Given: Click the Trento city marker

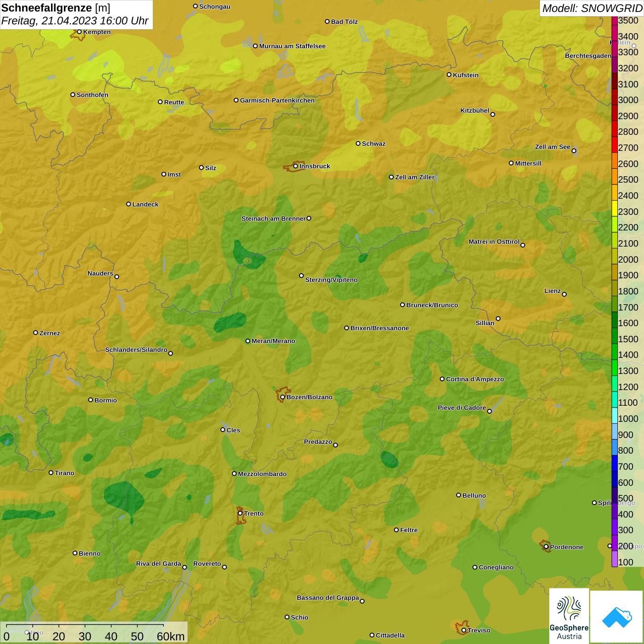Looking at the screenshot, I should tap(240, 513).
